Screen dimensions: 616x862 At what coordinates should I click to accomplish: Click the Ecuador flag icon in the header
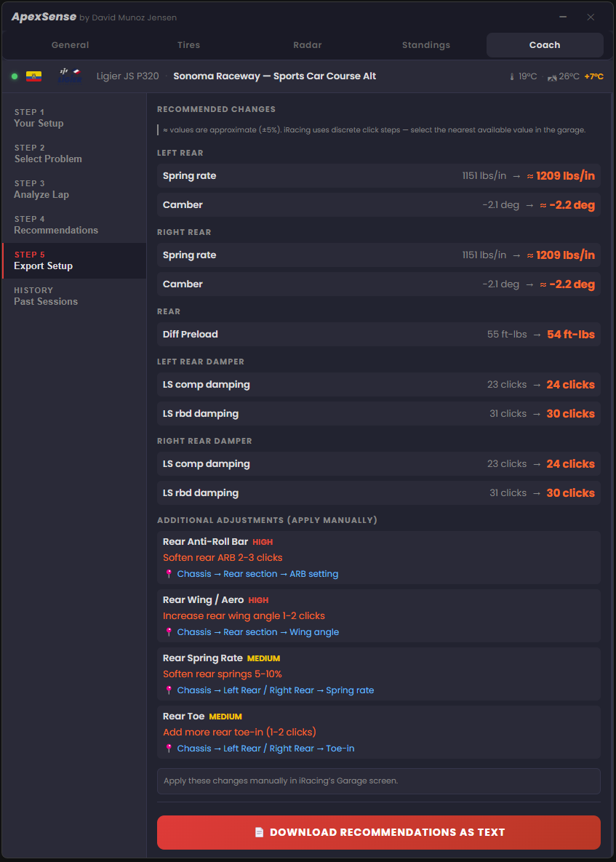coord(33,76)
